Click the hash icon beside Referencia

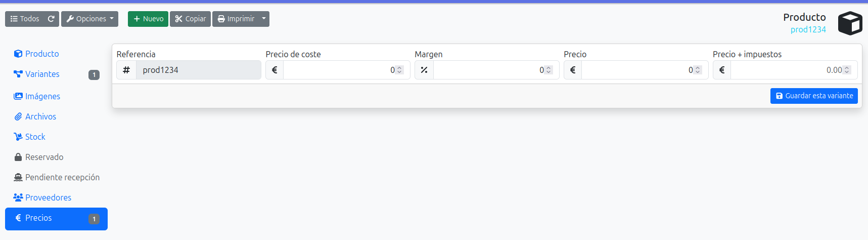point(126,70)
